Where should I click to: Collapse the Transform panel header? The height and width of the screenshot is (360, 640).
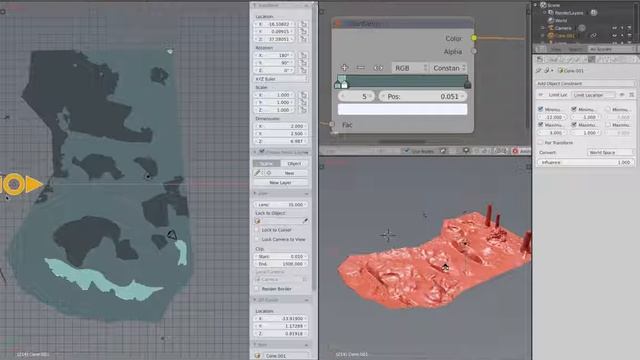(x=281, y=5)
